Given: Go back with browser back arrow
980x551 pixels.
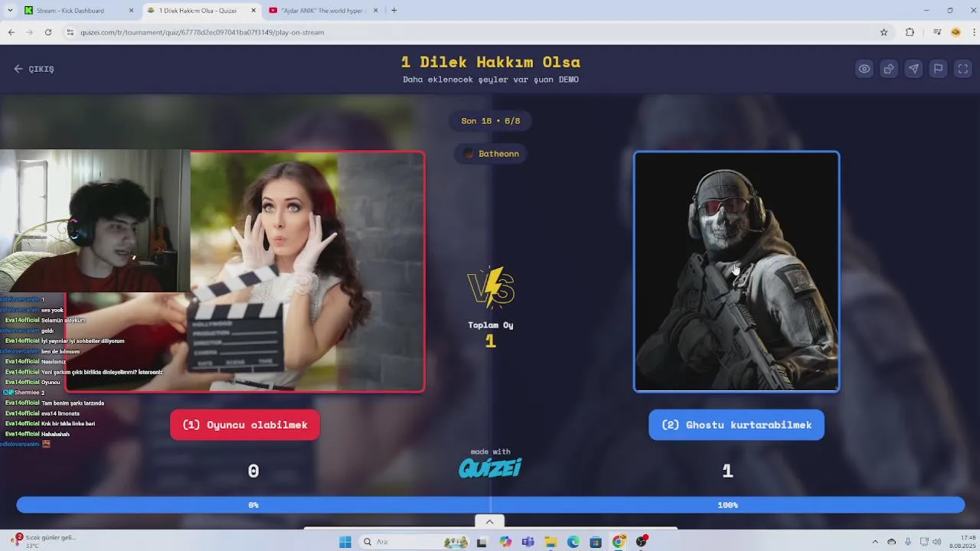Looking at the screenshot, I should click(x=11, y=32).
